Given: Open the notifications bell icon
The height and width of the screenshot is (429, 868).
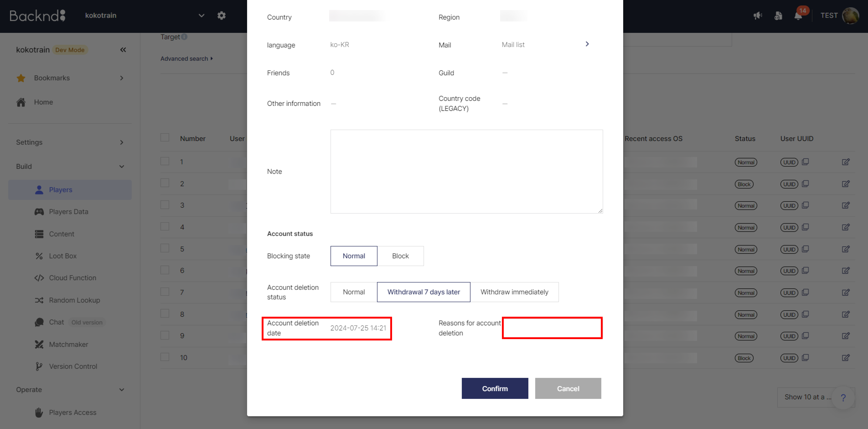Looking at the screenshot, I should pos(798,16).
